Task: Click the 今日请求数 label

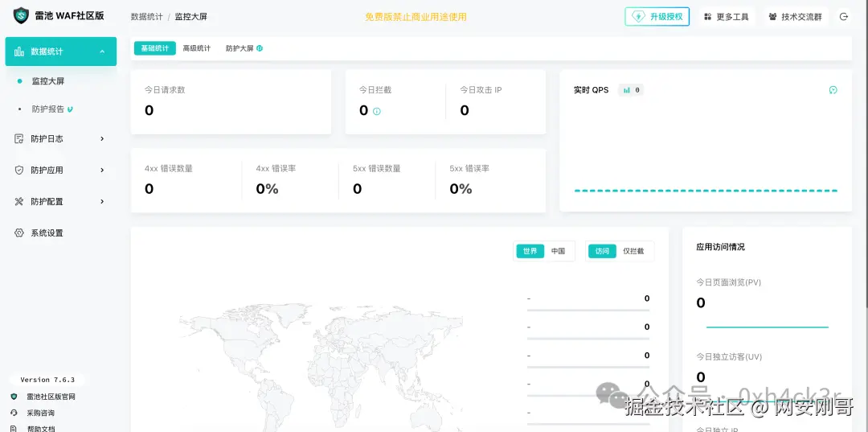Action: click(x=165, y=90)
